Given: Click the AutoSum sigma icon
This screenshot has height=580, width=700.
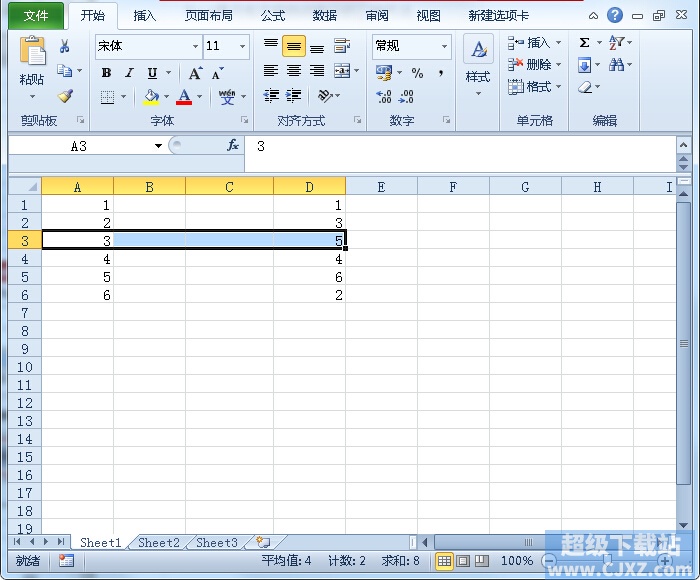Looking at the screenshot, I should point(584,42).
